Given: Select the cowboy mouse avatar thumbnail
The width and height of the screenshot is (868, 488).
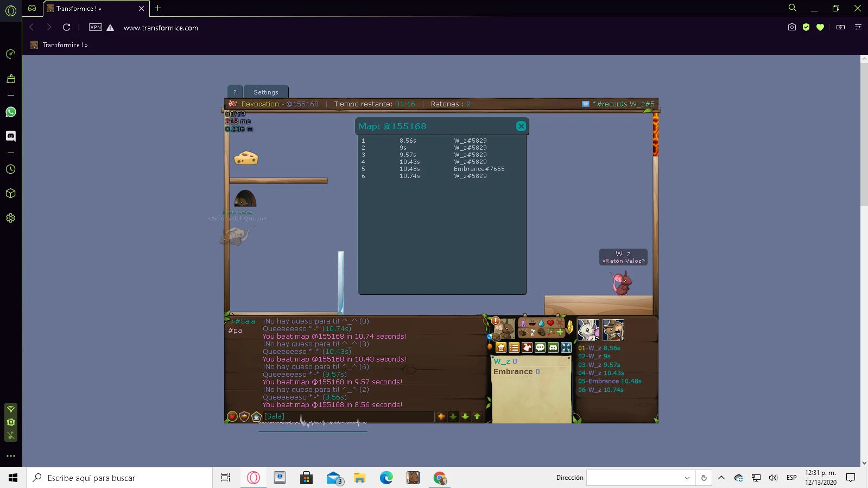Looking at the screenshot, I should point(613,329).
